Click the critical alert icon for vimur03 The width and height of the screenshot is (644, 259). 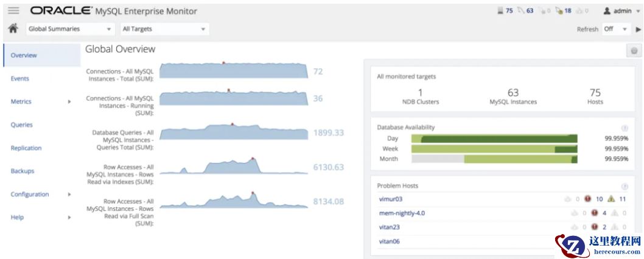[587, 199]
